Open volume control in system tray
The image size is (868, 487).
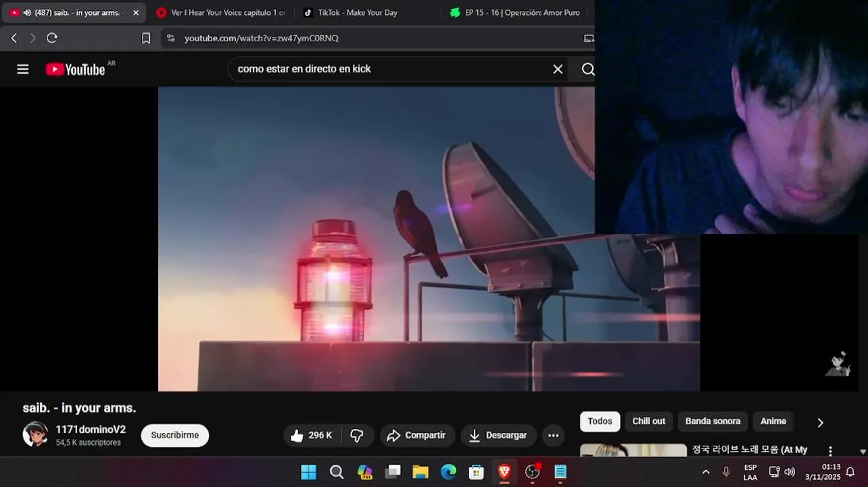(790, 472)
